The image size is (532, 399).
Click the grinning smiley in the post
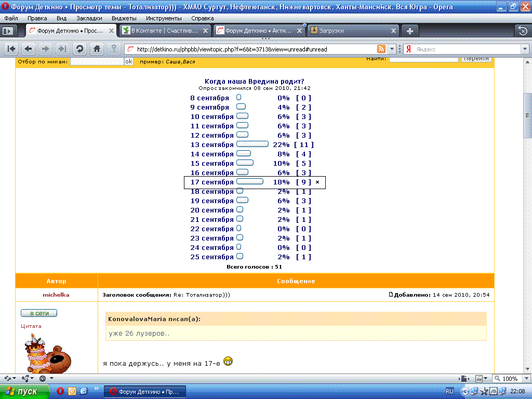[x=228, y=362]
